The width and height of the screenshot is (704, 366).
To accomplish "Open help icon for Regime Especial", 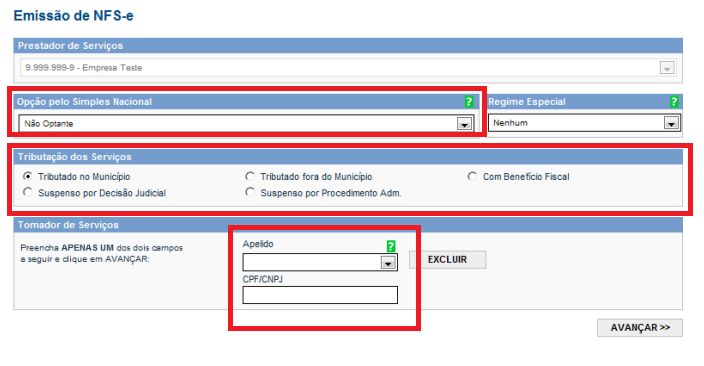I will [673, 102].
